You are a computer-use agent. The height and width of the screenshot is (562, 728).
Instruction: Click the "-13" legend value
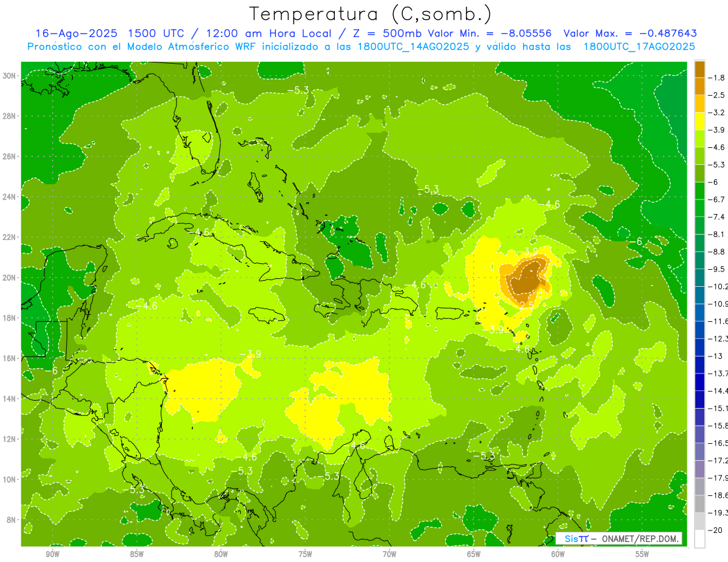point(714,356)
